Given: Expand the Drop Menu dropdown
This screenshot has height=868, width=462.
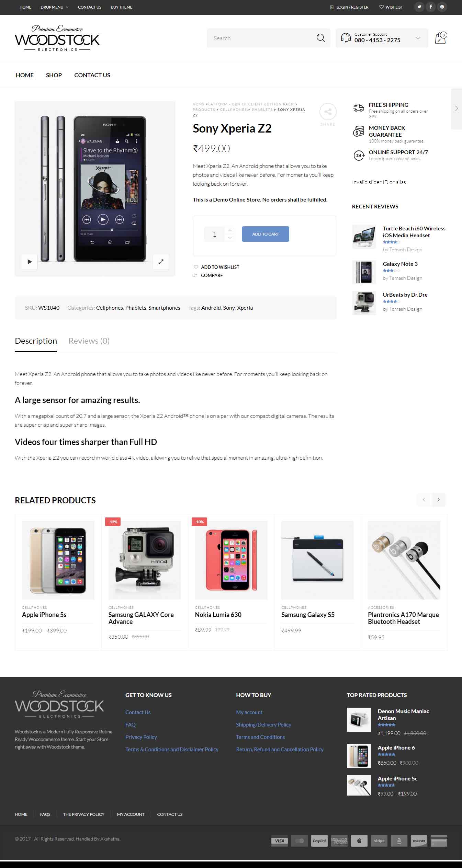Looking at the screenshot, I should click(54, 7).
